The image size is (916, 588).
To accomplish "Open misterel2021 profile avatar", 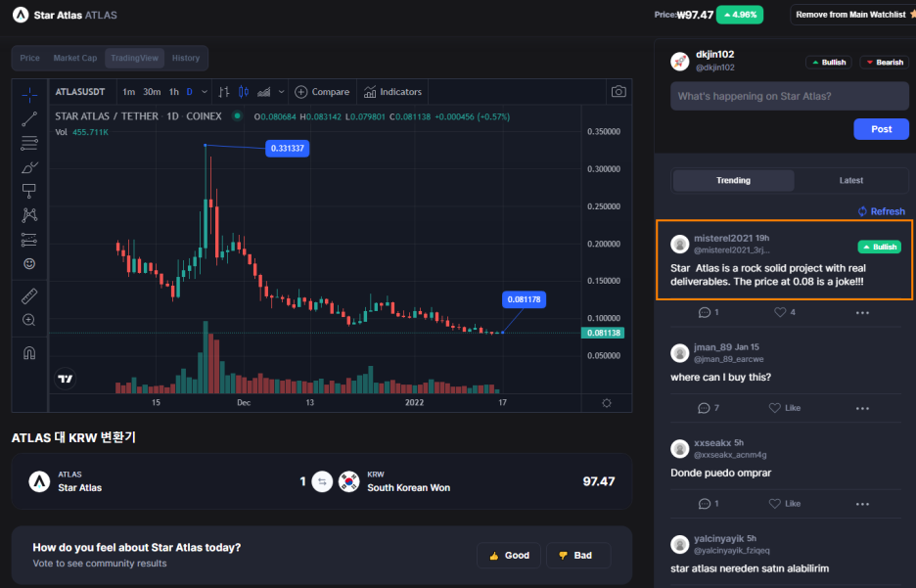I will coord(679,244).
